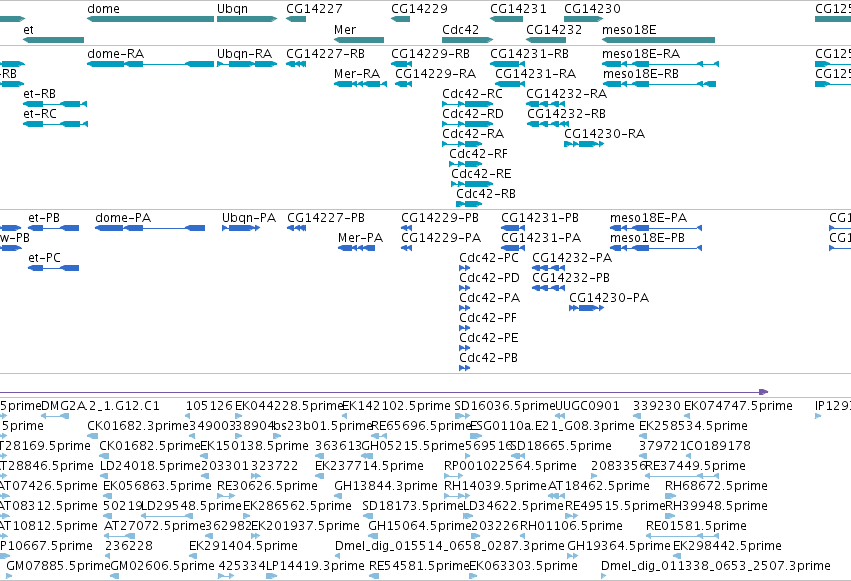Click the Ubqn-RA transcript glyph
Image resolution: width=851 pixels, height=581 pixels.
tap(247, 64)
